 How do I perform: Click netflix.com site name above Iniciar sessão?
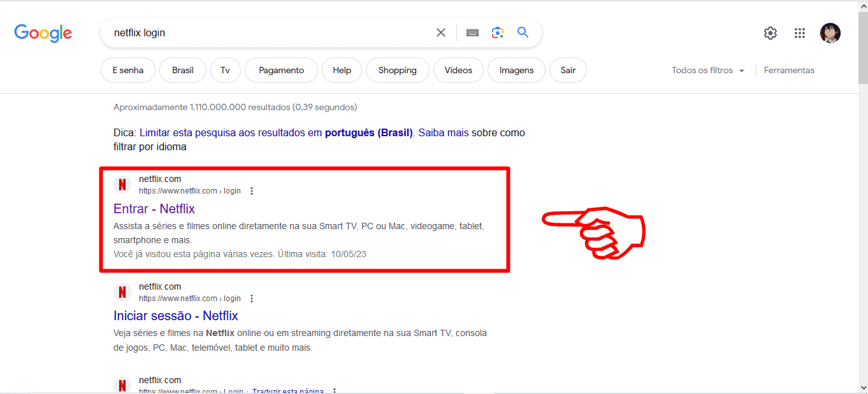click(x=160, y=286)
